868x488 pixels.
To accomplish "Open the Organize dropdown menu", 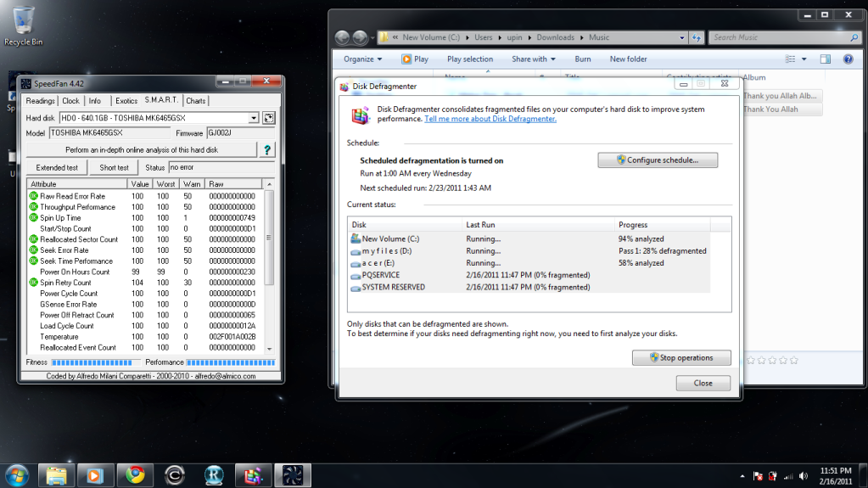I will click(x=362, y=59).
